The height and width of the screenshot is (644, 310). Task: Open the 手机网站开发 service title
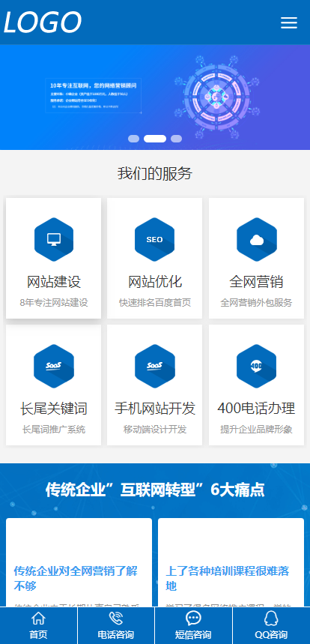point(154,409)
